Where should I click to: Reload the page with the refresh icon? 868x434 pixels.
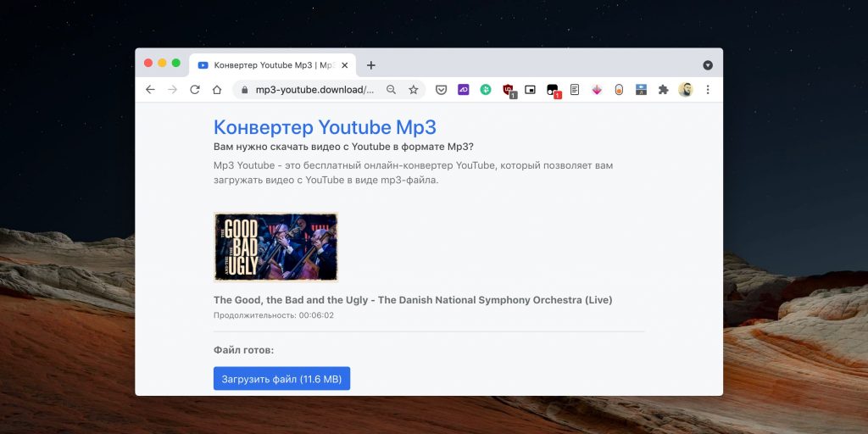click(x=195, y=90)
